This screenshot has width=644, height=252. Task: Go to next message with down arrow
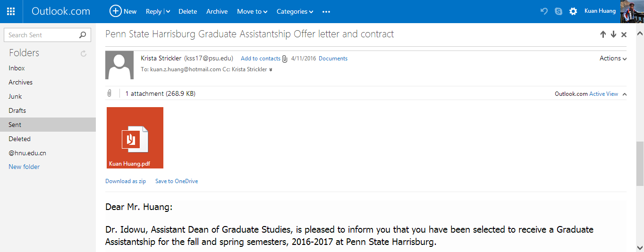(x=613, y=34)
